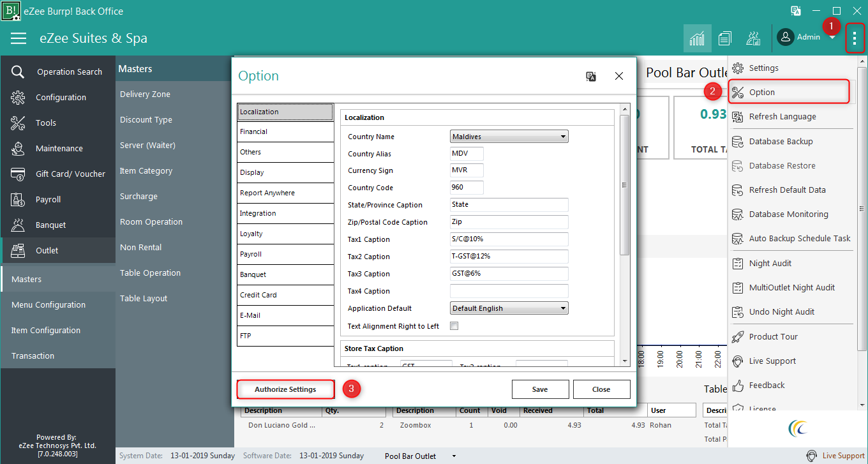This screenshot has width=868, height=464.
Task: Choose Auto Backup Schedule Task
Action: (800, 238)
